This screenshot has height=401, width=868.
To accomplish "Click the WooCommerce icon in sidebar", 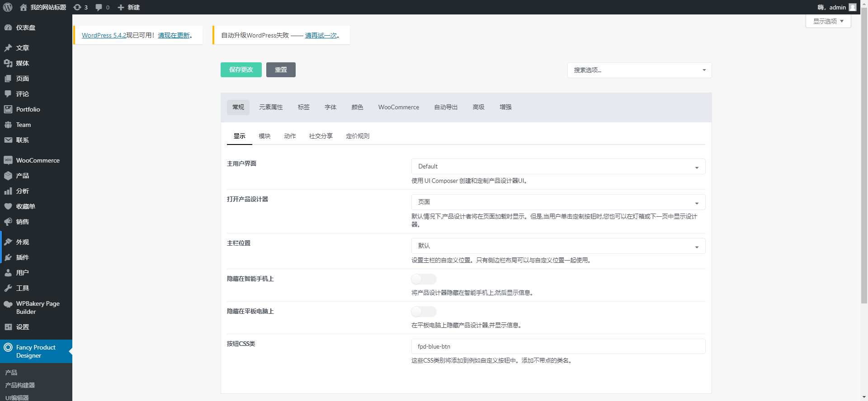I will coord(8,160).
